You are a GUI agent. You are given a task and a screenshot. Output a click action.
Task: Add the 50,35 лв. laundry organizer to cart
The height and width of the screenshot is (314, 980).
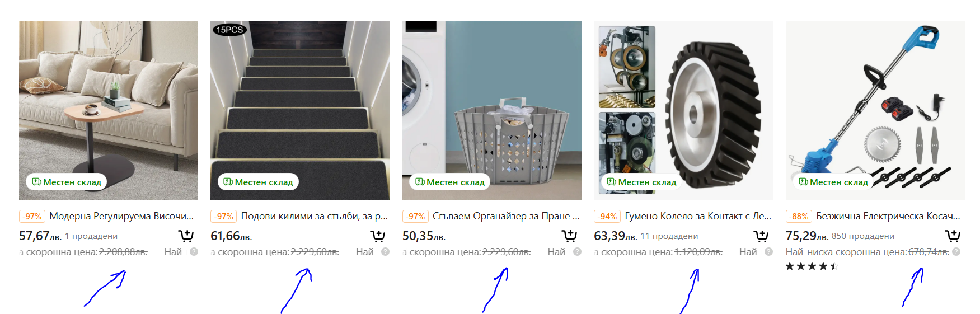[x=569, y=236]
